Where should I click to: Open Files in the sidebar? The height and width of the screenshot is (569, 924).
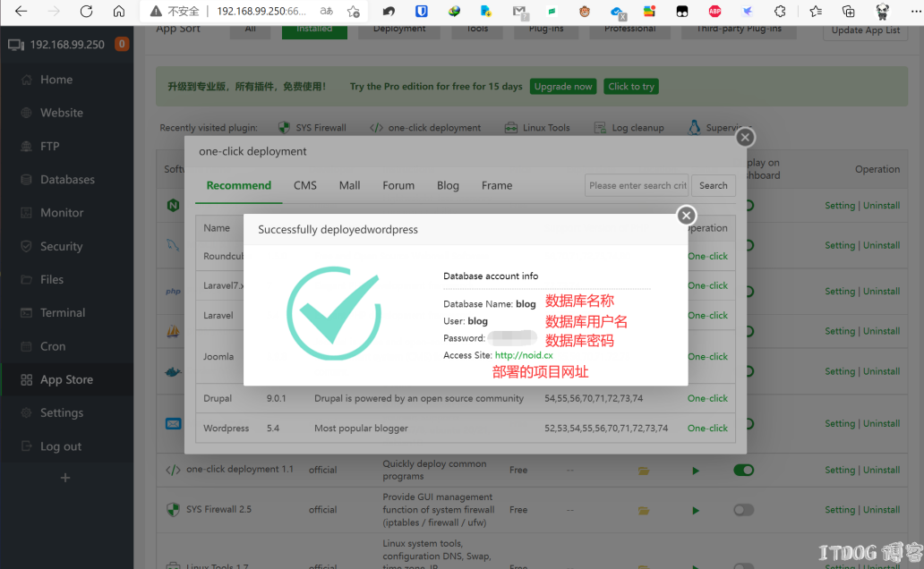52,279
